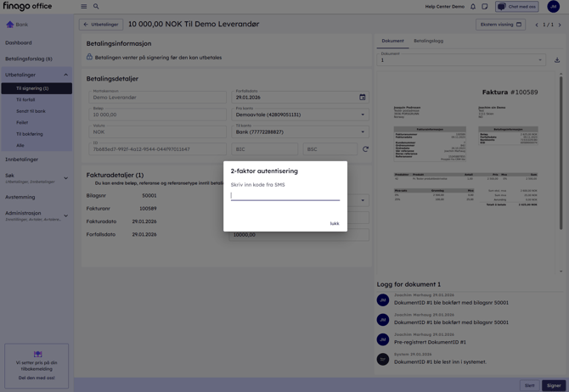Click the refresh icon beside BSC field

click(x=365, y=149)
